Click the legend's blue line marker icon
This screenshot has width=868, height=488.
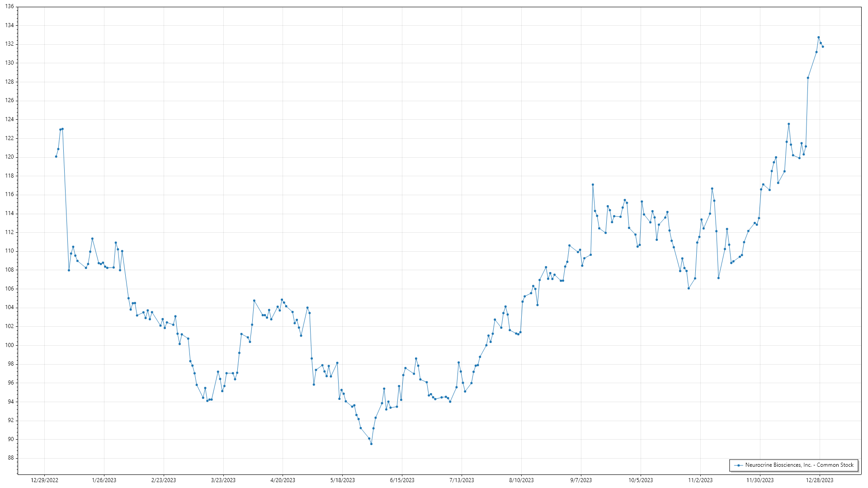click(x=739, y=465)
